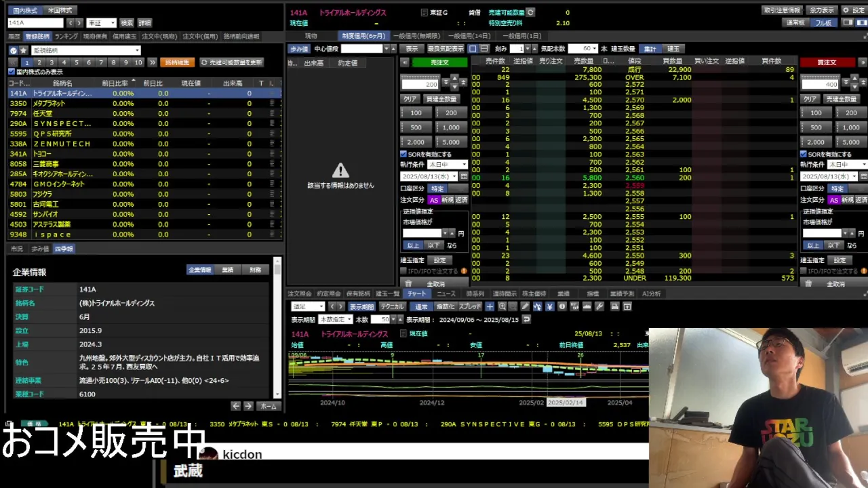
Task: Click the chart period reset arrow icon
Action: coord(527,319)
